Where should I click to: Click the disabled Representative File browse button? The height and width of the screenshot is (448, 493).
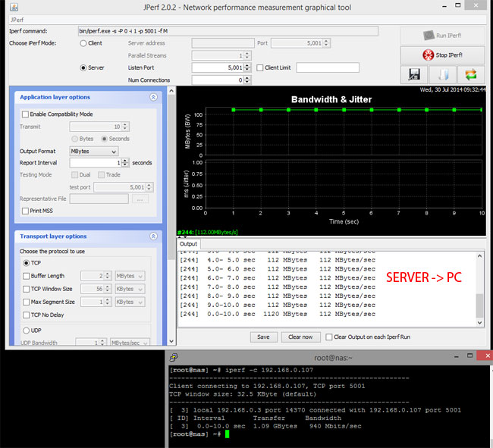point(140,199)
